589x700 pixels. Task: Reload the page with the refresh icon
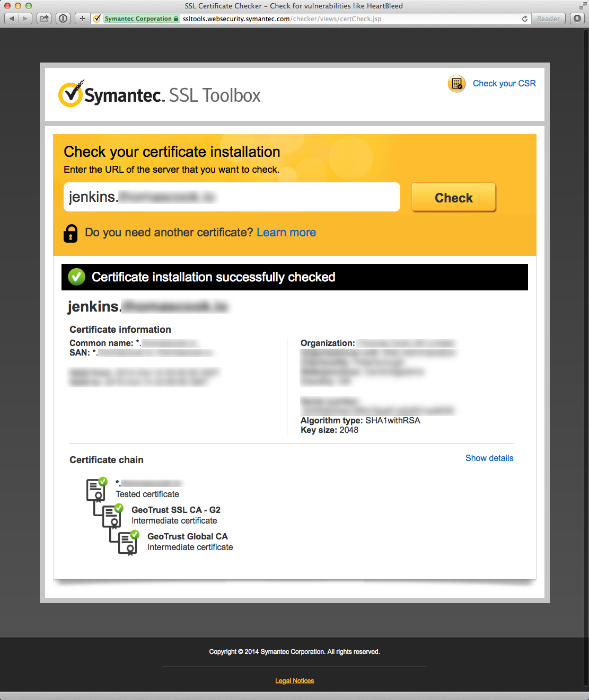[525, 19]
